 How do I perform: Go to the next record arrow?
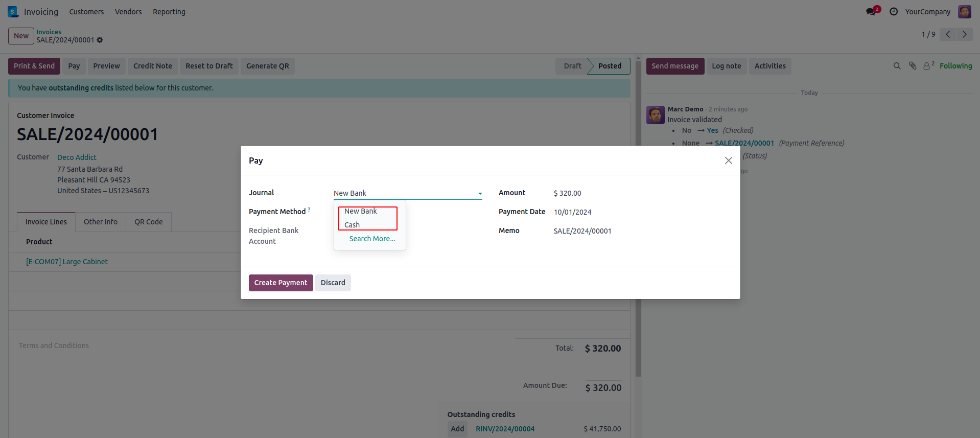coord(965,34)
